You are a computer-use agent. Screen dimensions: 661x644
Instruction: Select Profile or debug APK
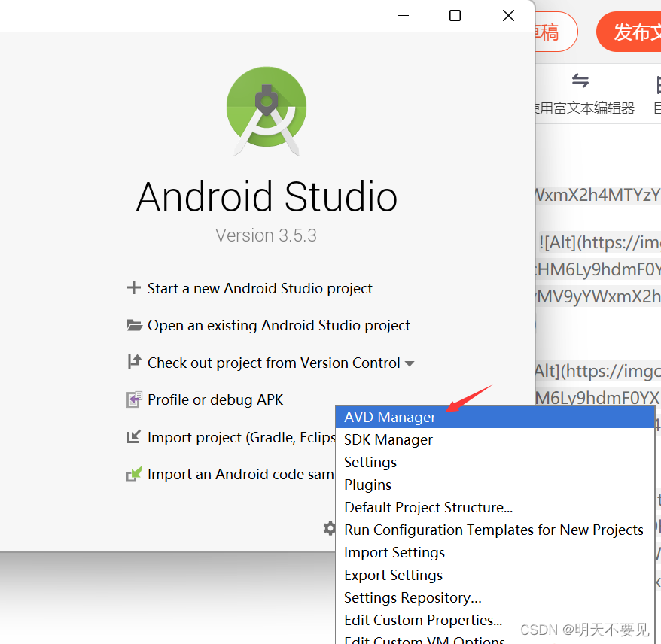click(x=215, y=399)
